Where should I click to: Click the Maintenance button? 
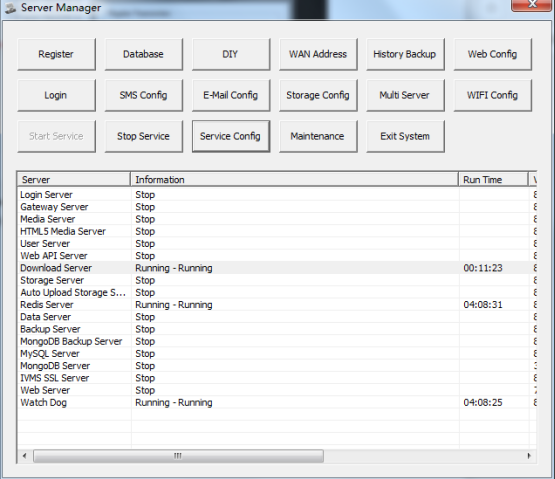tap(318, 136)
